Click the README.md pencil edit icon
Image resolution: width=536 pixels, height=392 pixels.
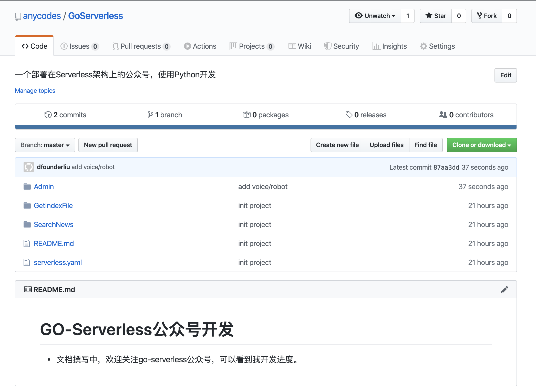504,290
